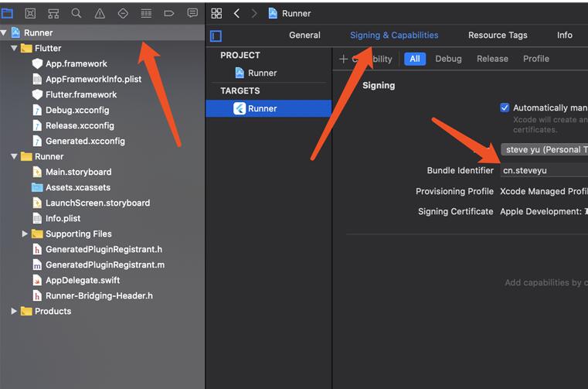Screen dimensions: 588x389
Task: Switch to the Resource Tags tab
Action: click(x=498, y=36)
